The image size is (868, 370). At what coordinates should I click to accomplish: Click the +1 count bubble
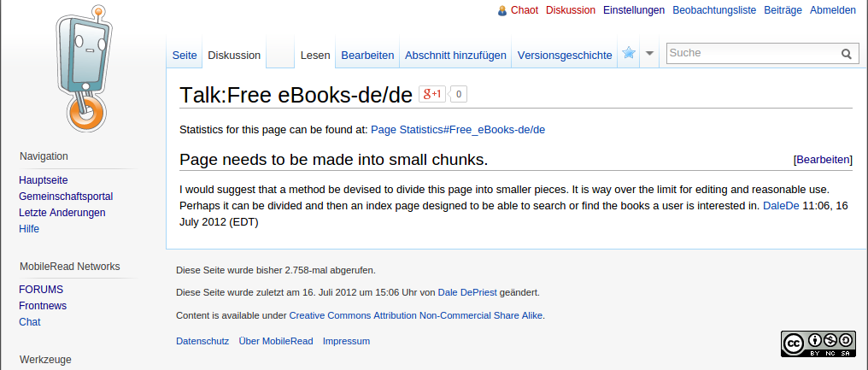[458, 94]
